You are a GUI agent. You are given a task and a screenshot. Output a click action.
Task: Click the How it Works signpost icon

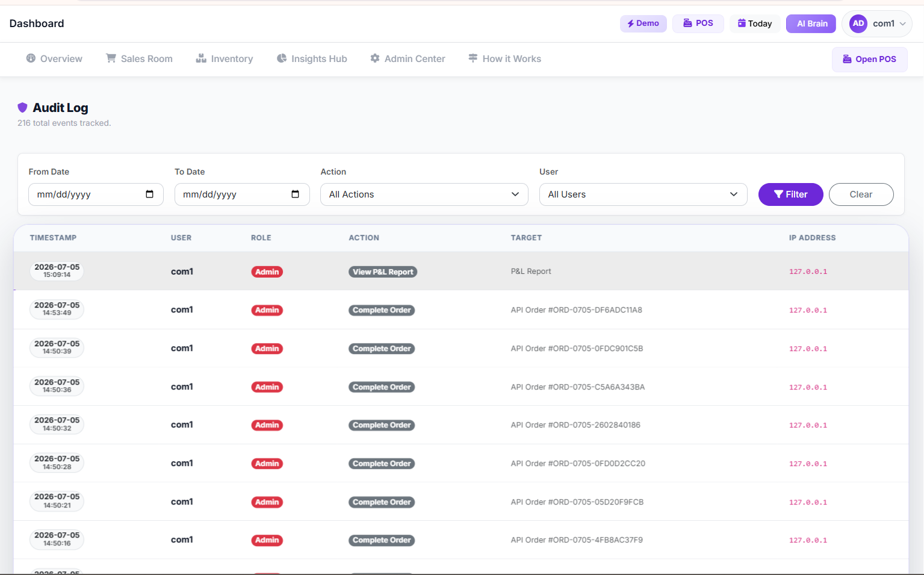pyautogui.click(x=473, y=58)
